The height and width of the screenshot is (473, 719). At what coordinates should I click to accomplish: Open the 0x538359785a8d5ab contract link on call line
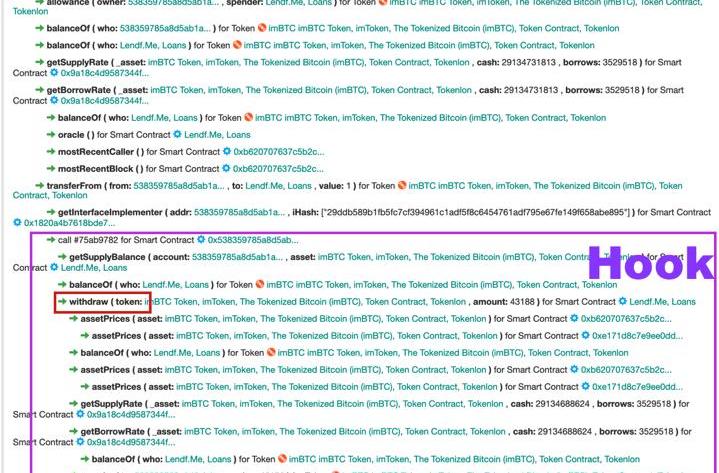pyautogui.click(x=252, y=240)
